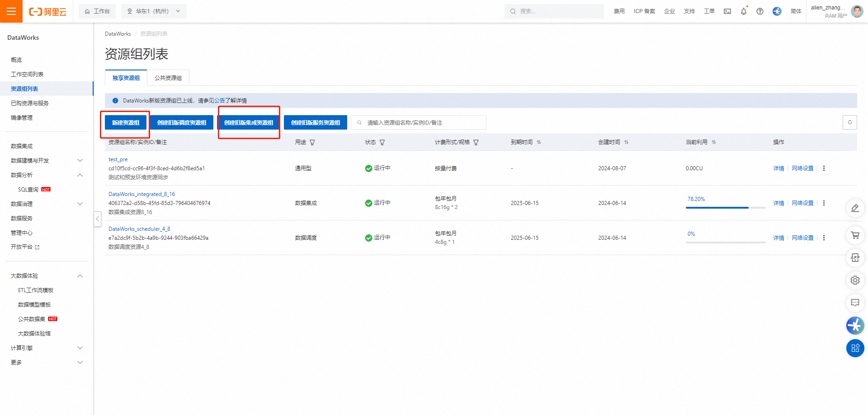
Task: Open 费用 in the top bar
Action: click(619, 11)
